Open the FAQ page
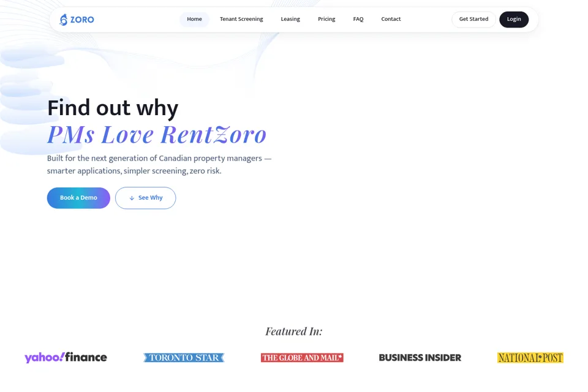Screen dimensions: 588x392 tap(358, 19)
